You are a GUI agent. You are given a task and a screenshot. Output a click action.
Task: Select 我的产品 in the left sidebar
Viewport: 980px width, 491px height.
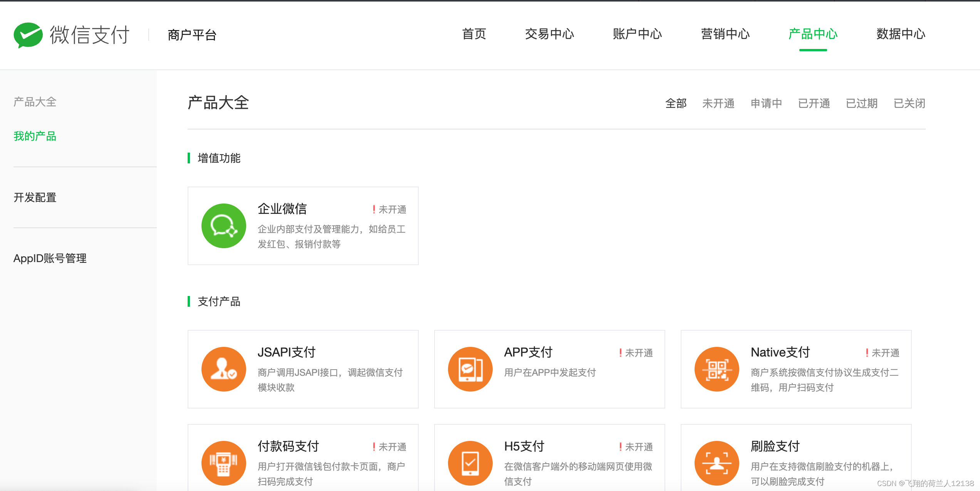click(x=35, y=136)
